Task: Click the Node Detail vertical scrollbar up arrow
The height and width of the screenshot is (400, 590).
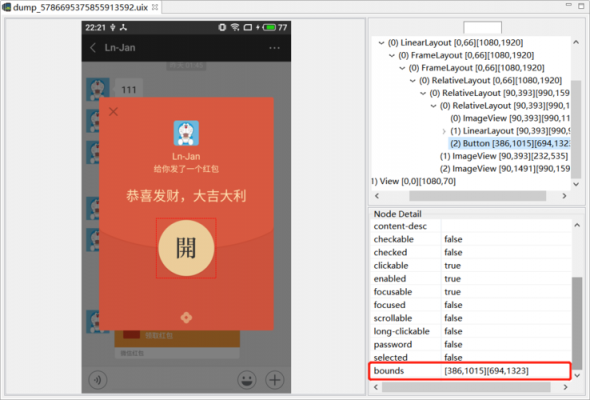Action: click(x=577, y=225)
